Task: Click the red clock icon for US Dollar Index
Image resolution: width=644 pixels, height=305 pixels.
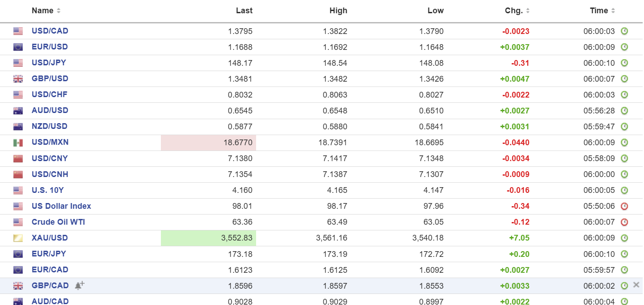Action: (x=624, y=206)
